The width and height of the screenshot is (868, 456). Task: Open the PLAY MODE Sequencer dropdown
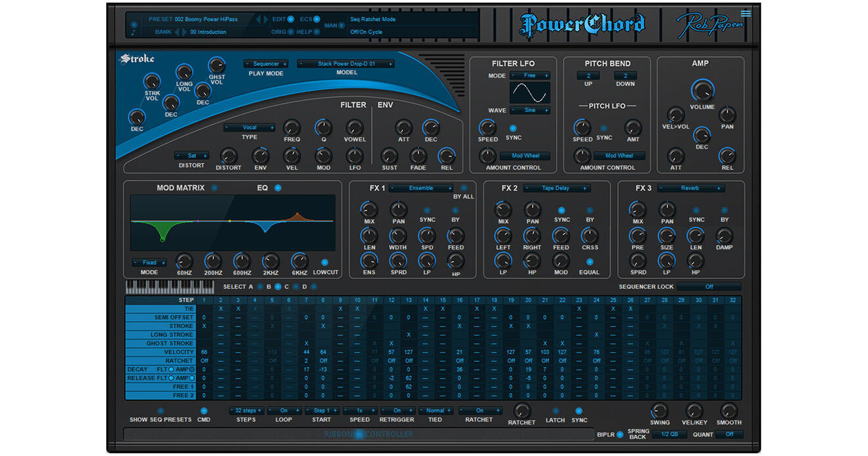(266, 64)
